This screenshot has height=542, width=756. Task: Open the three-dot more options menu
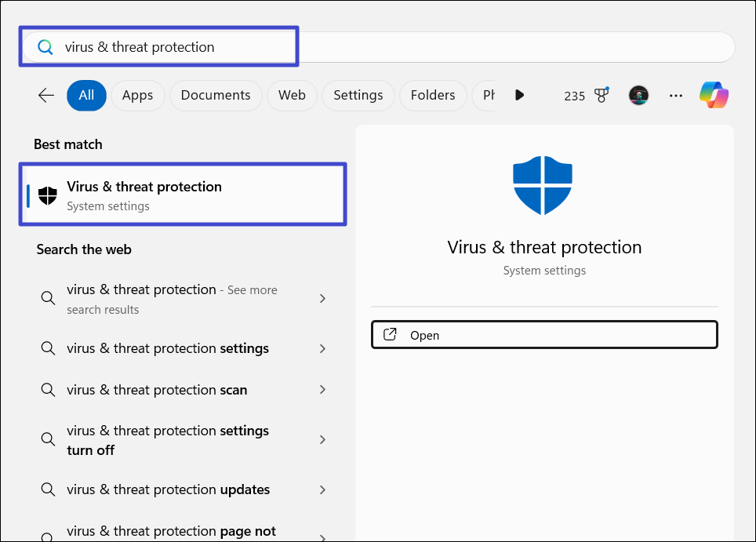click(676, 96)
